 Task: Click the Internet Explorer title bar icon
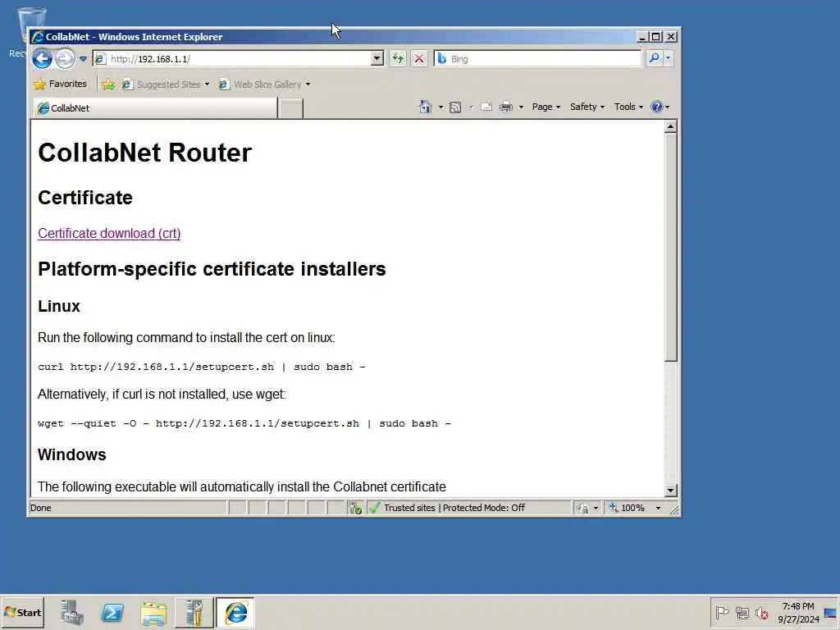[38, 37]
